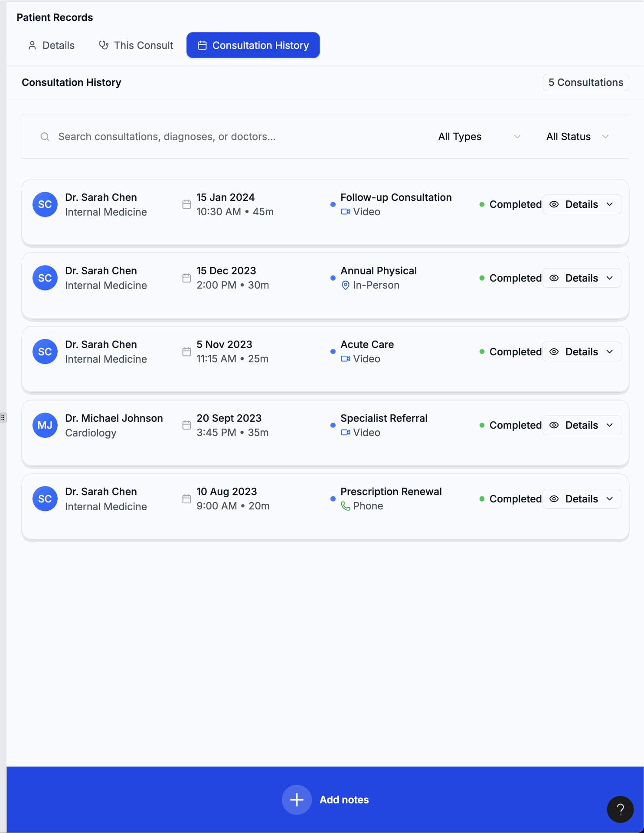Click the MJ avatar for Dr. Michael Johnson

pos(45,425)
